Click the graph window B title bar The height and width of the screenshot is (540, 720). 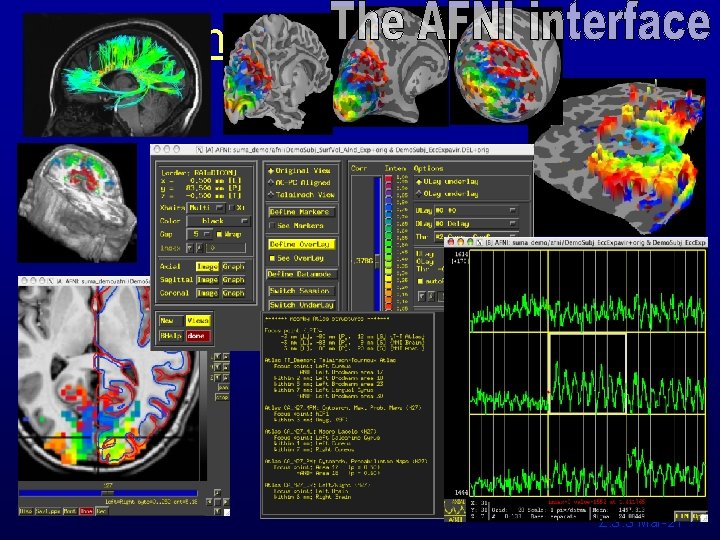tap(576, 242)
